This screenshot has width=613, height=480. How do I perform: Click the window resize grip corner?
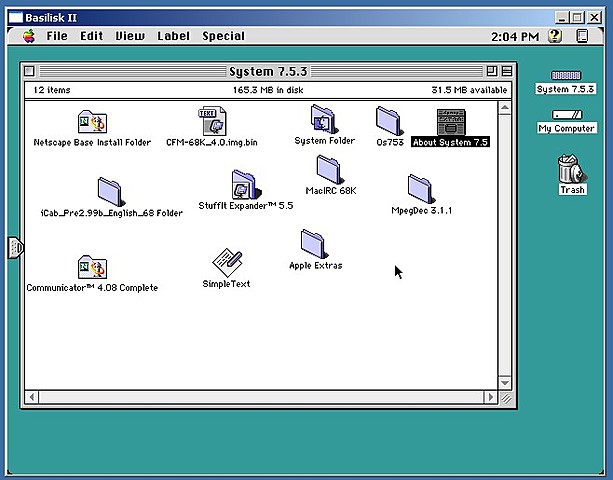505,398
